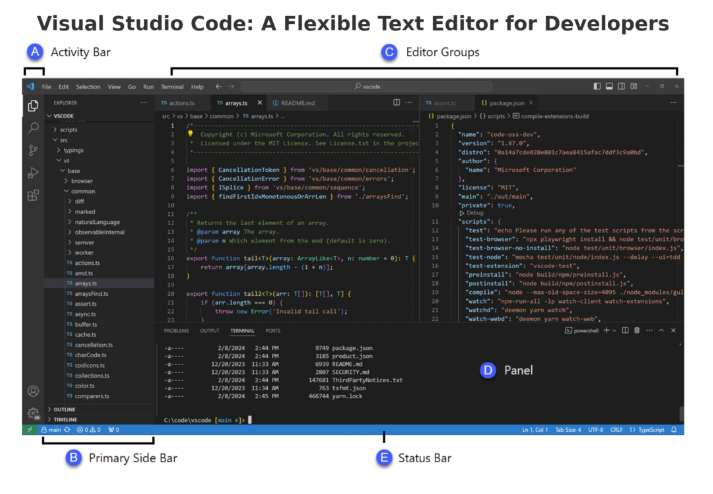Close the arrays.ts tab

(260, 103)
